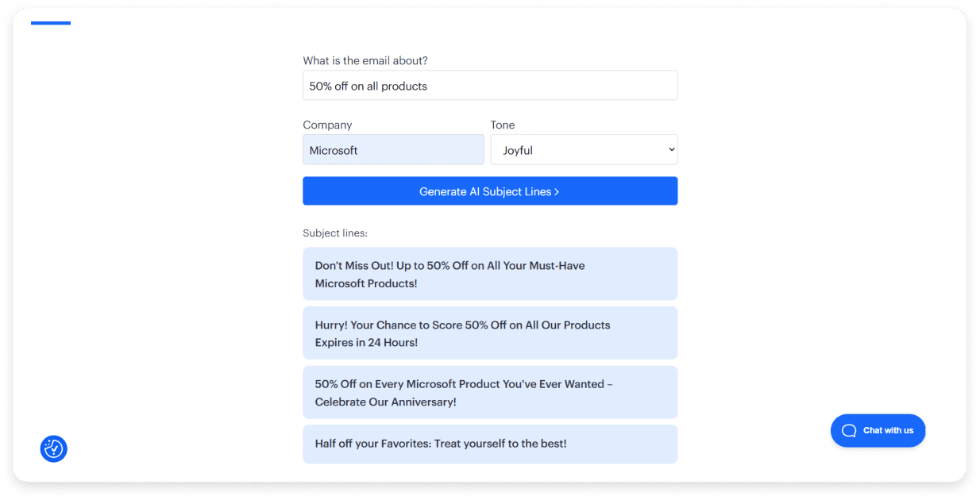980x500 pixels.
Task: Click the blue step indicator bar
Action: point(50,25)
